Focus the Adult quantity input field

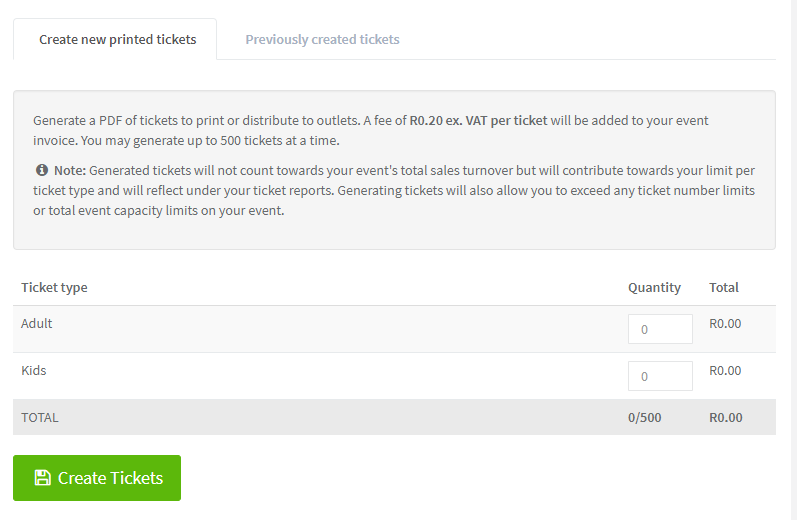660,329
